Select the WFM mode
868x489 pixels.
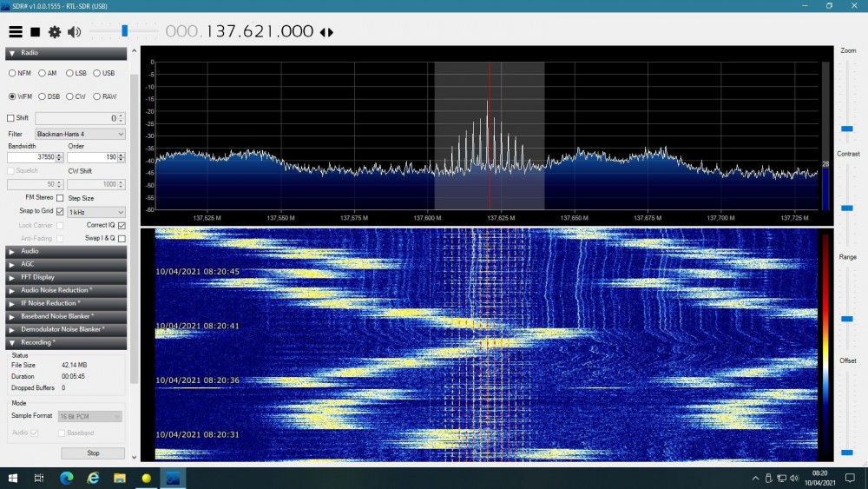point(12,96)
